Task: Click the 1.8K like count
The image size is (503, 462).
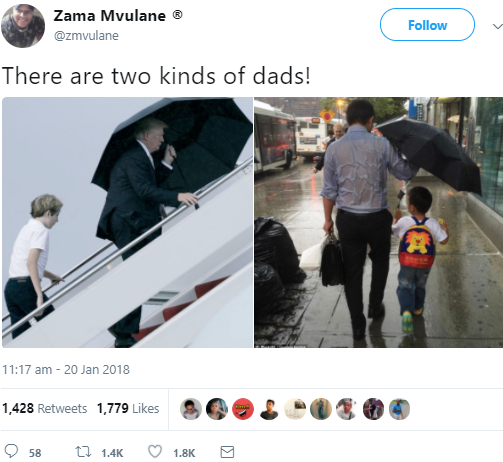Action: coord(184,453)
